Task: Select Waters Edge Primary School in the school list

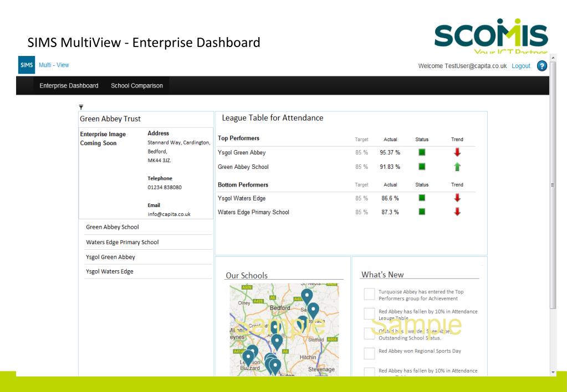Action: click(148, 242)
